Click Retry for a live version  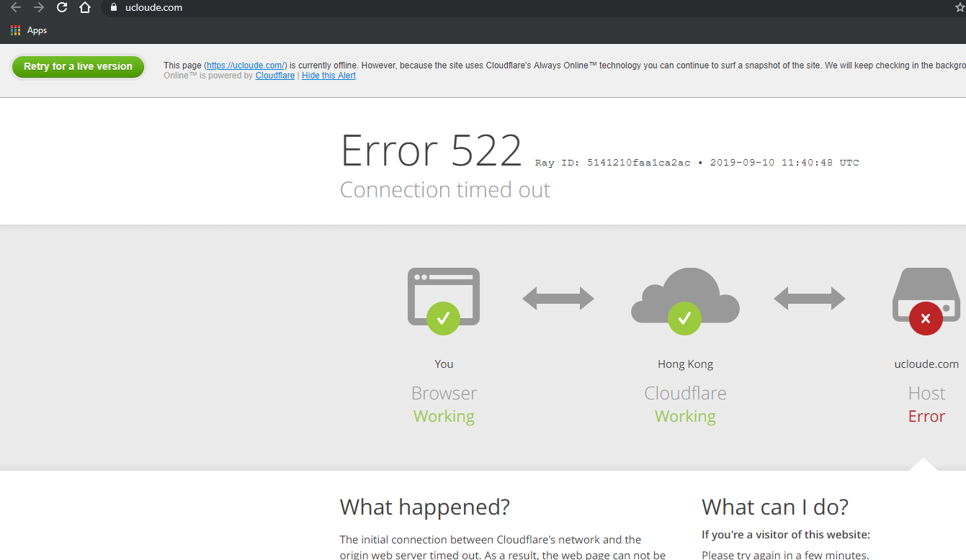coord(78,66)
